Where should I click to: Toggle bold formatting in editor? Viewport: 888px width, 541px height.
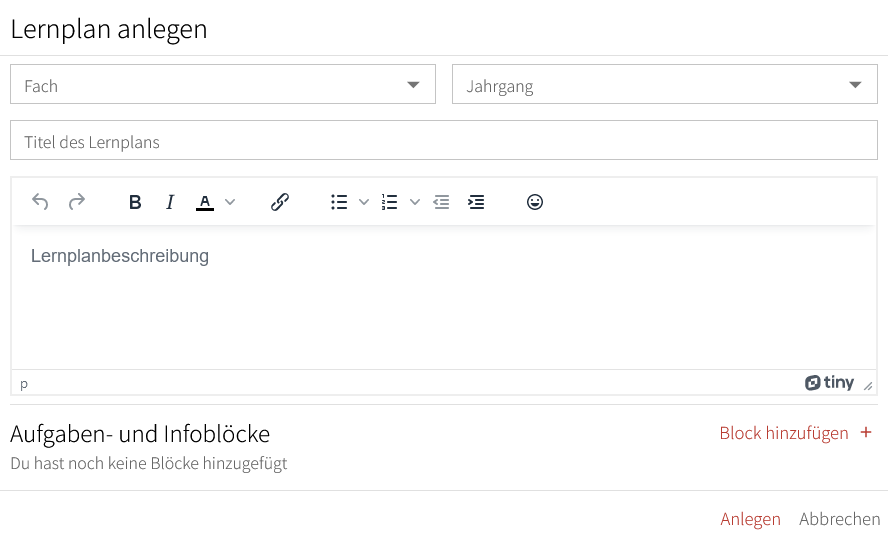click(x=135, y=202)
